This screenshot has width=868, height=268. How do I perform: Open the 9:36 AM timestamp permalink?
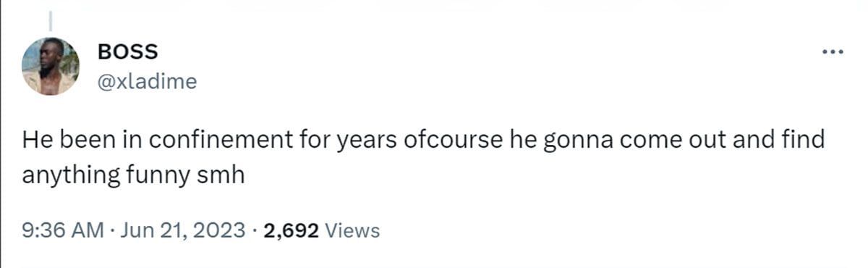[x=64, y=230]
